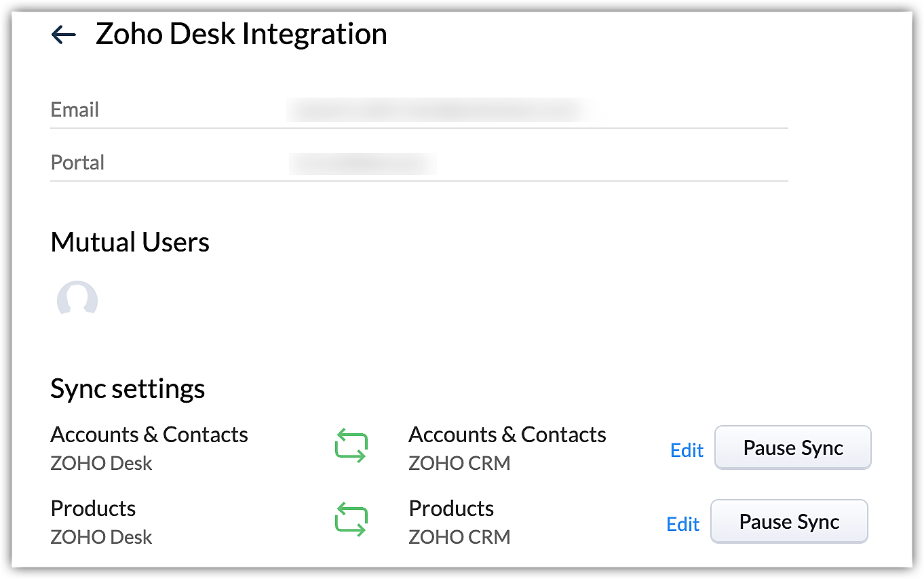This screenshot has height=579, width=924.
Task: Click the blurred Portal name value
Action: [363, 163]
